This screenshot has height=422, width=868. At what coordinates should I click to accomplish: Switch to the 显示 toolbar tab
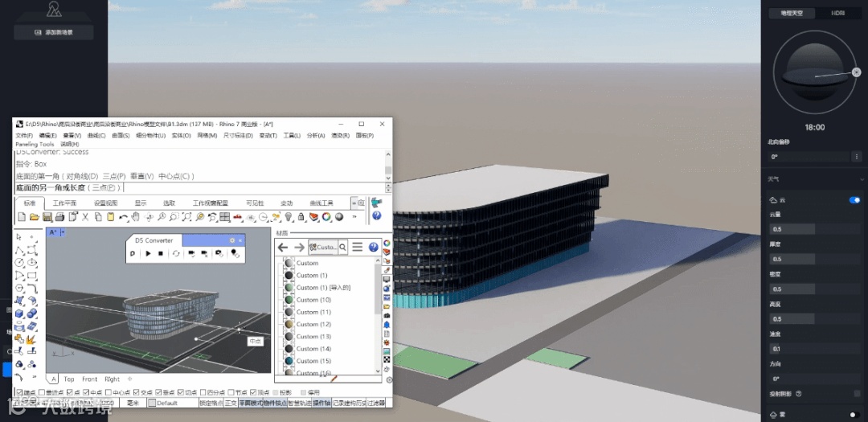coord(141,203)
